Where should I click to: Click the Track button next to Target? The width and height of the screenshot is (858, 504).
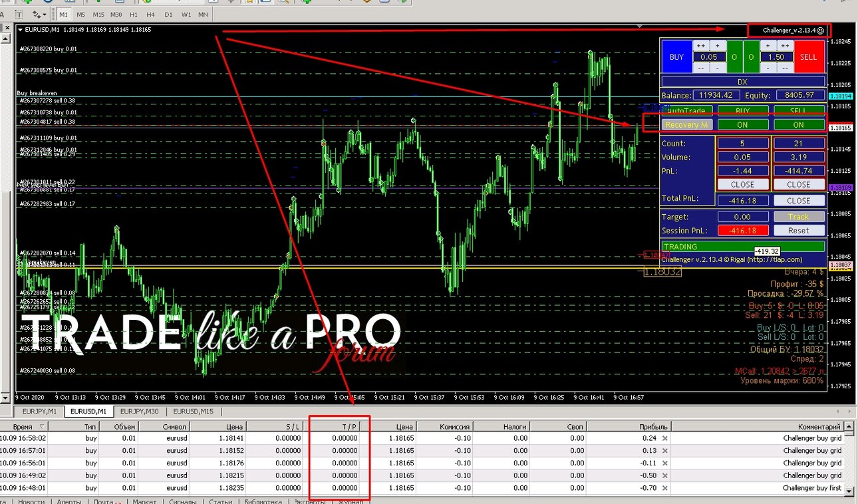point(798,217)
